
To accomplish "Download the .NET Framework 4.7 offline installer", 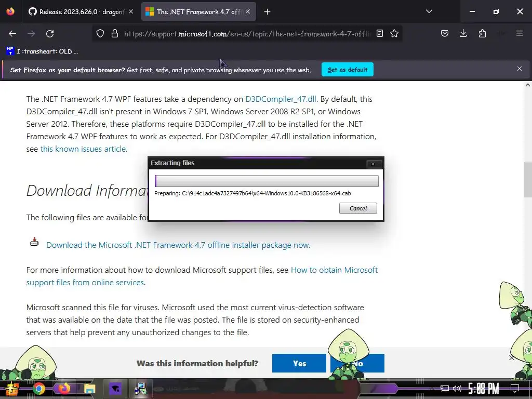I will [178, 245].
